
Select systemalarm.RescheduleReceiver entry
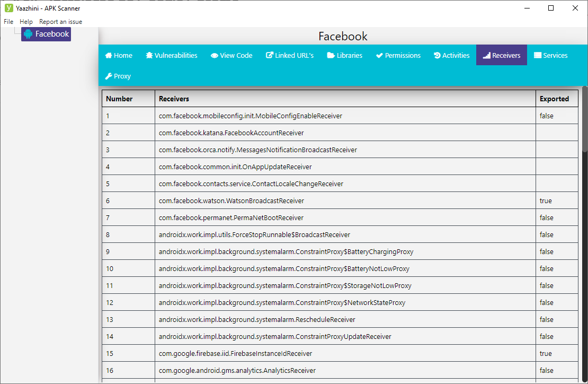[x=257, y=319]
